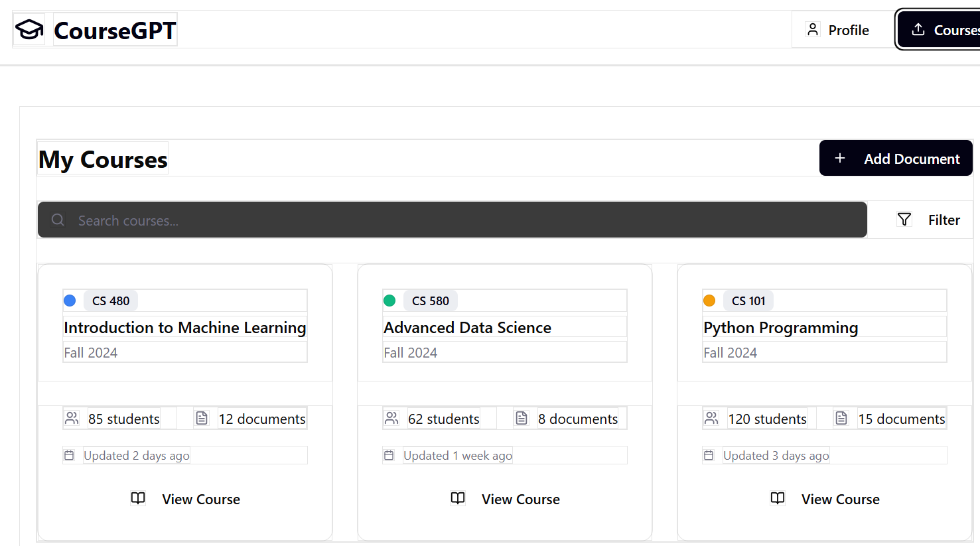Click the upload icon on the Courses button
This screenshot has height=546, width=980.
point(918,29)
